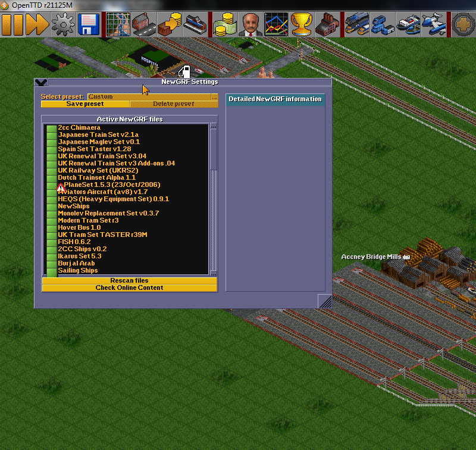Click the Detailed NewGRF information header

click(275, 99)
